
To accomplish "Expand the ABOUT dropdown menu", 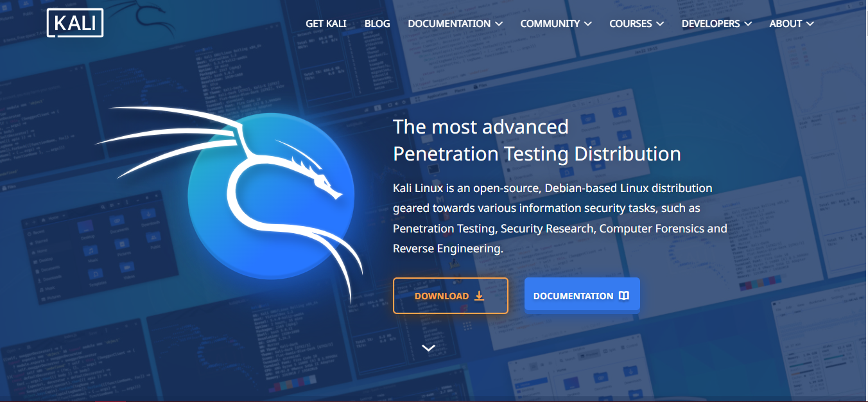I will point(792,23).
